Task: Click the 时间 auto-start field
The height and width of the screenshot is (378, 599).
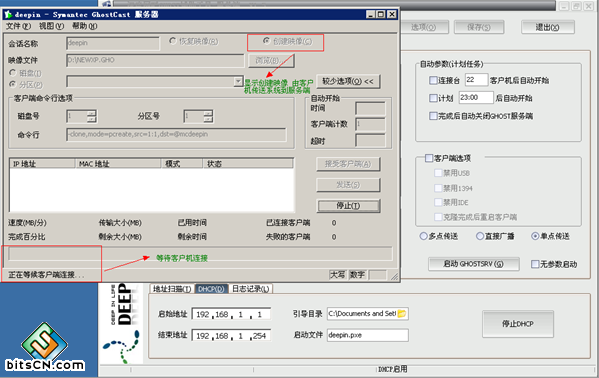Action: (x=370, y=109)
